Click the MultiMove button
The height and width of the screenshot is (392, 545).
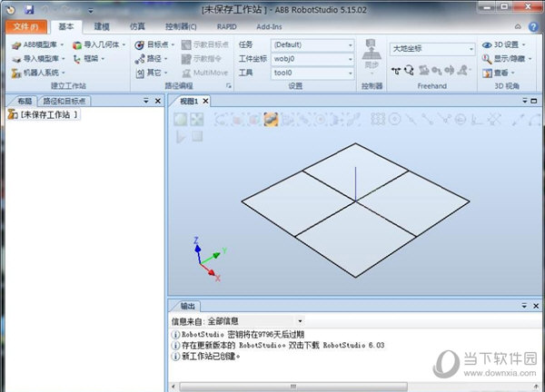tap(205, 73)
